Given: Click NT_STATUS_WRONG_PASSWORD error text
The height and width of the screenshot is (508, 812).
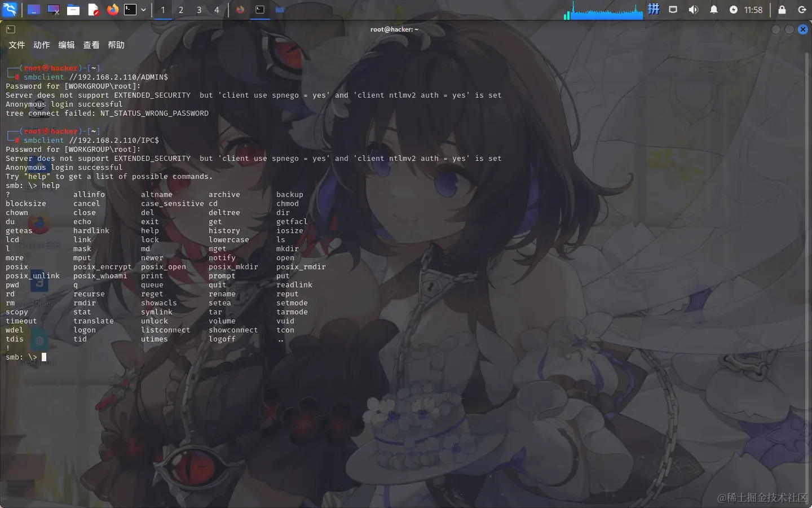Looking at the screenshot, I should pos(155,113).
